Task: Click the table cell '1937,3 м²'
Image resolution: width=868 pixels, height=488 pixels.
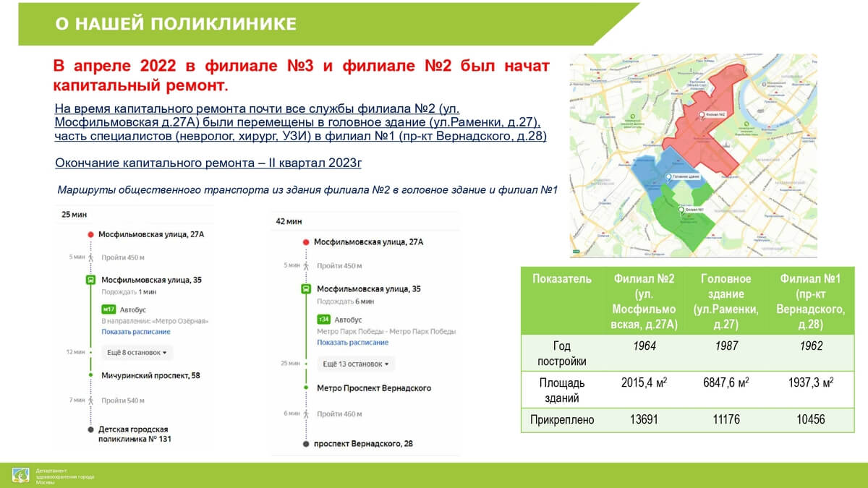Action: 811,382
